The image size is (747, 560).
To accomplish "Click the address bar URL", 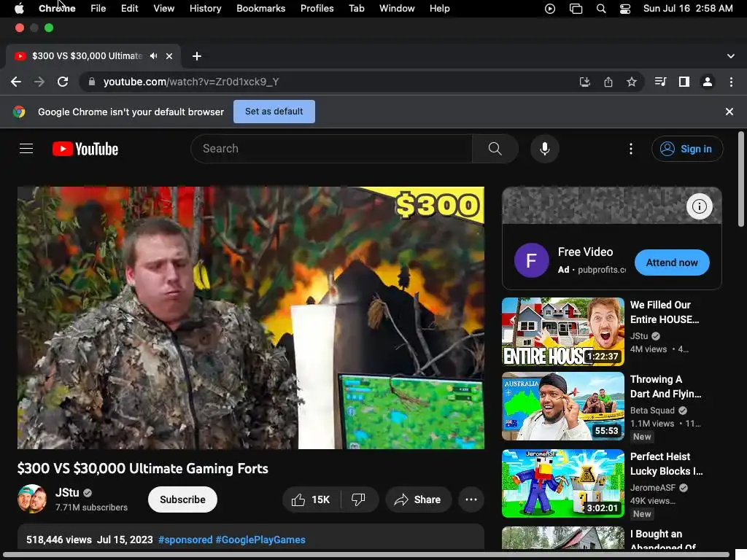I will [x=191, y=82].
